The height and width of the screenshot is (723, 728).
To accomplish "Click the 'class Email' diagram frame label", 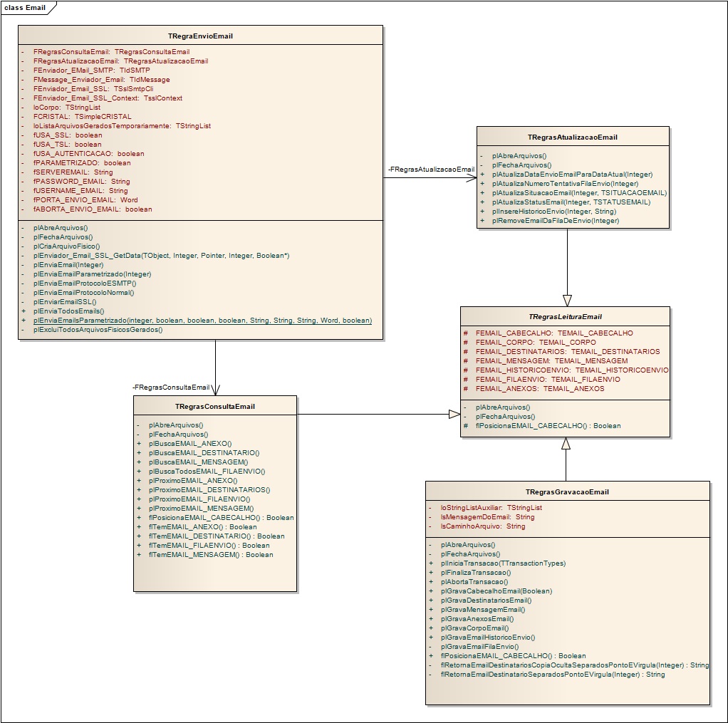I will point(25,7).
